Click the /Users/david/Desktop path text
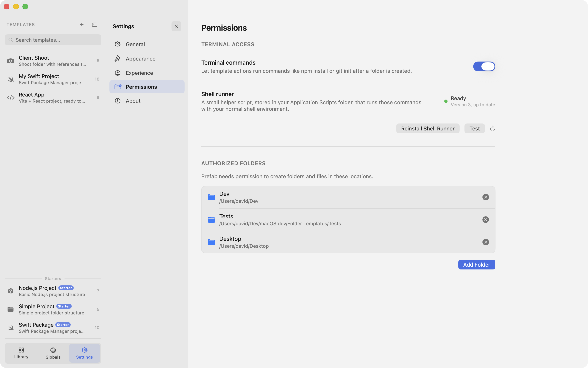The image size is (588, 368). click(244, 246)
